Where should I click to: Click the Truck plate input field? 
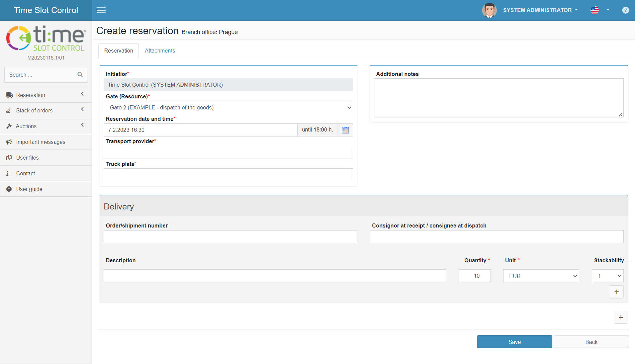228,175
